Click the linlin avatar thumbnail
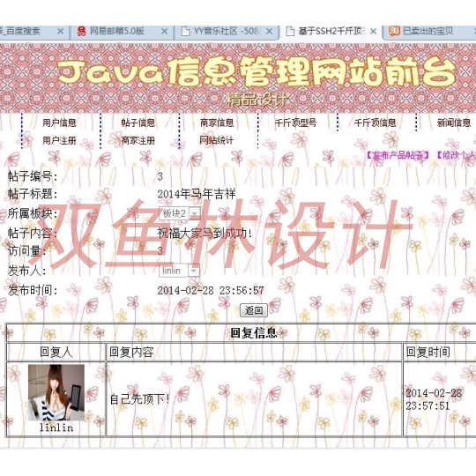The width and height of the screenshot is (476, 476). [56, 392]
